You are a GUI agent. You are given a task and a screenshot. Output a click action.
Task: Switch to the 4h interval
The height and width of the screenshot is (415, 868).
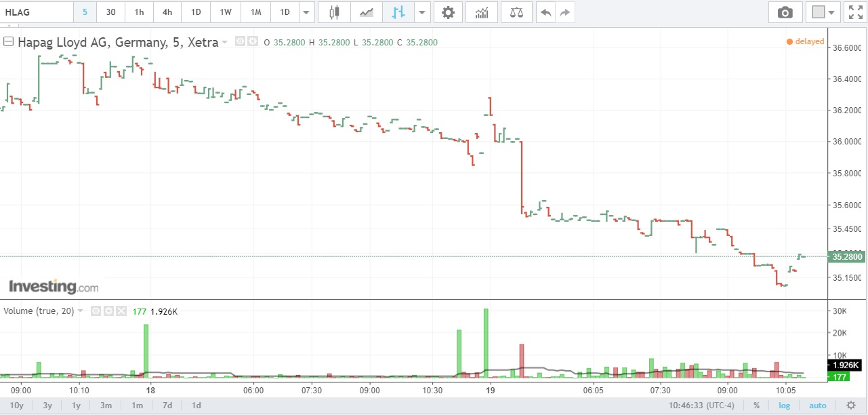(167, 12)
